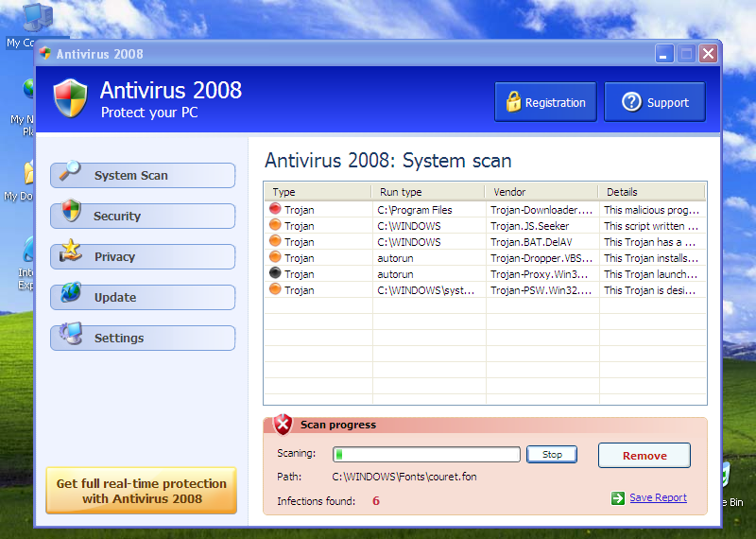The width and height of the screenshot is (756, 539).
Task: Click the Antivirus 2008 header shield logo
Action: click(70, 98)
